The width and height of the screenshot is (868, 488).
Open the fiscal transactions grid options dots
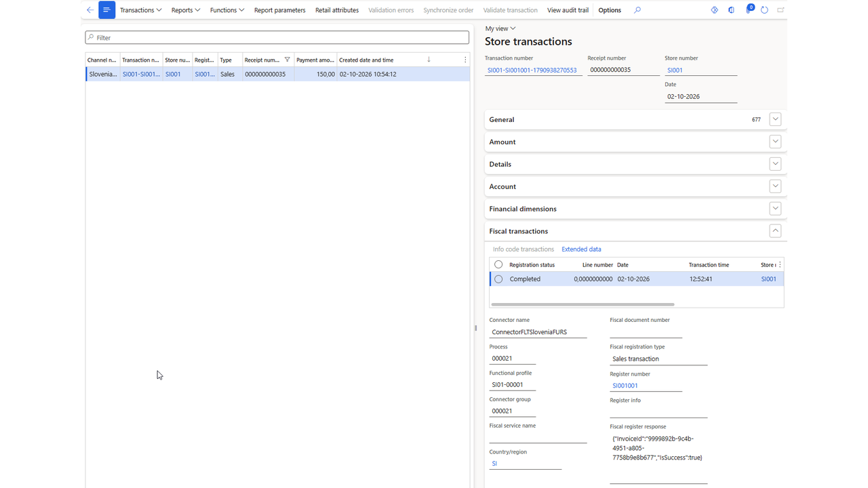[780, 264]
